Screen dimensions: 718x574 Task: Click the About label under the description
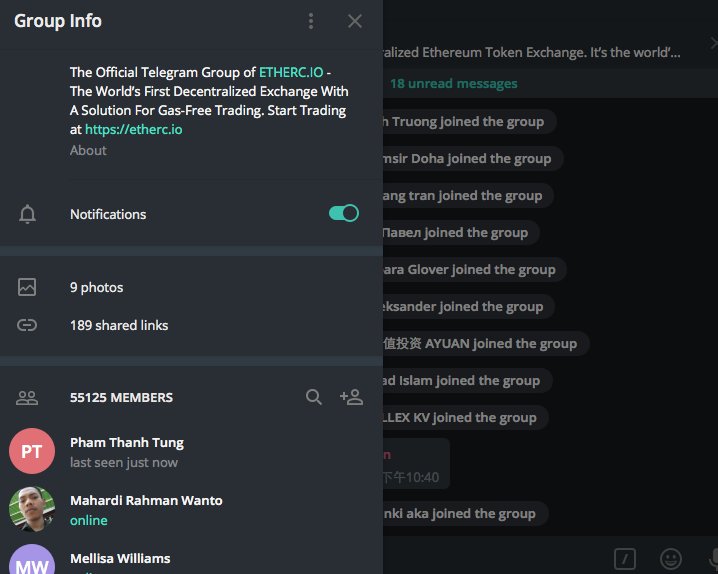click(88, 150)
